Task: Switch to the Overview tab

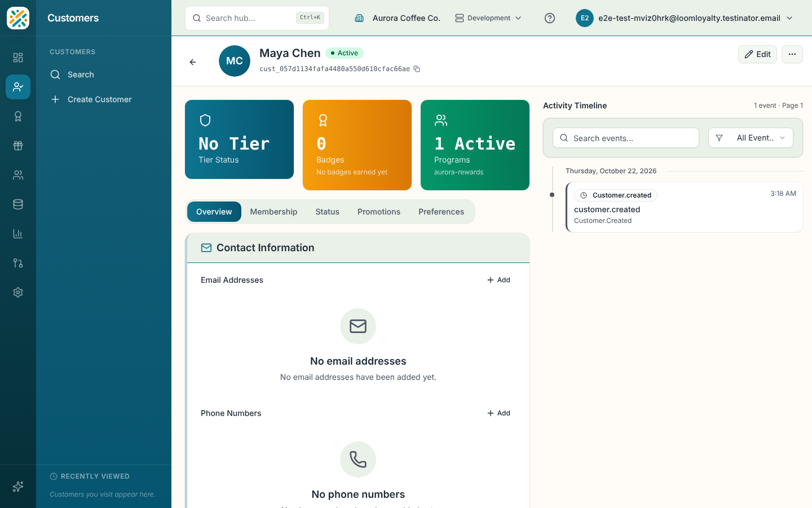Action: [214, 212]
